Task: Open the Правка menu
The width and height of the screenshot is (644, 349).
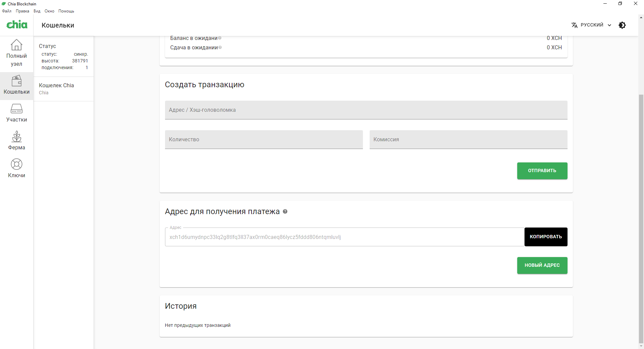Action: coord(22,11)
